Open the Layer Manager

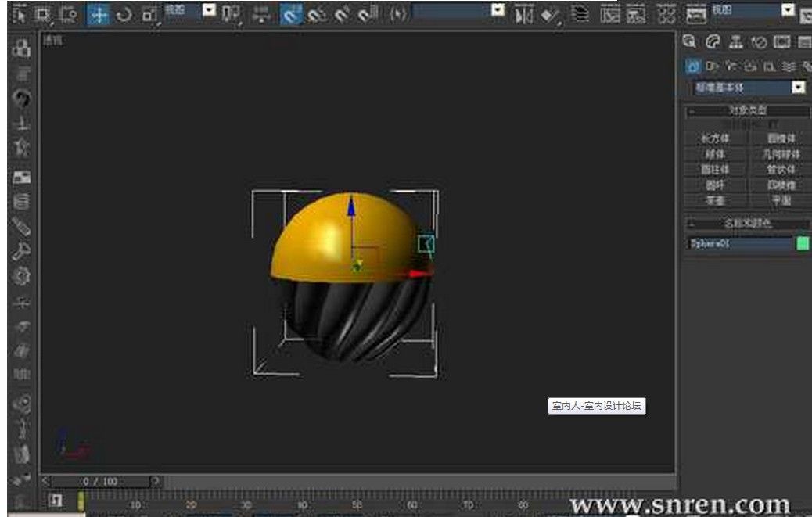(580, 15)
